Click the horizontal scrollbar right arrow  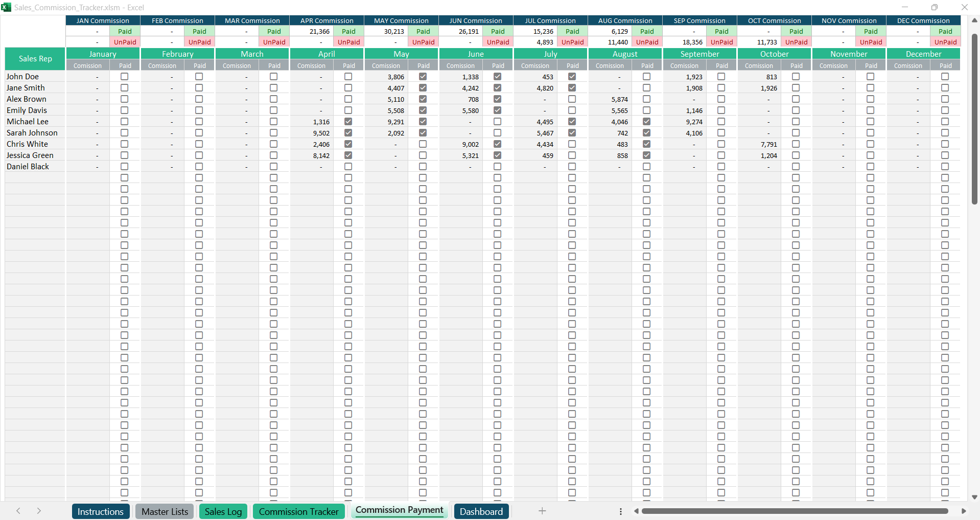point(964,511)
